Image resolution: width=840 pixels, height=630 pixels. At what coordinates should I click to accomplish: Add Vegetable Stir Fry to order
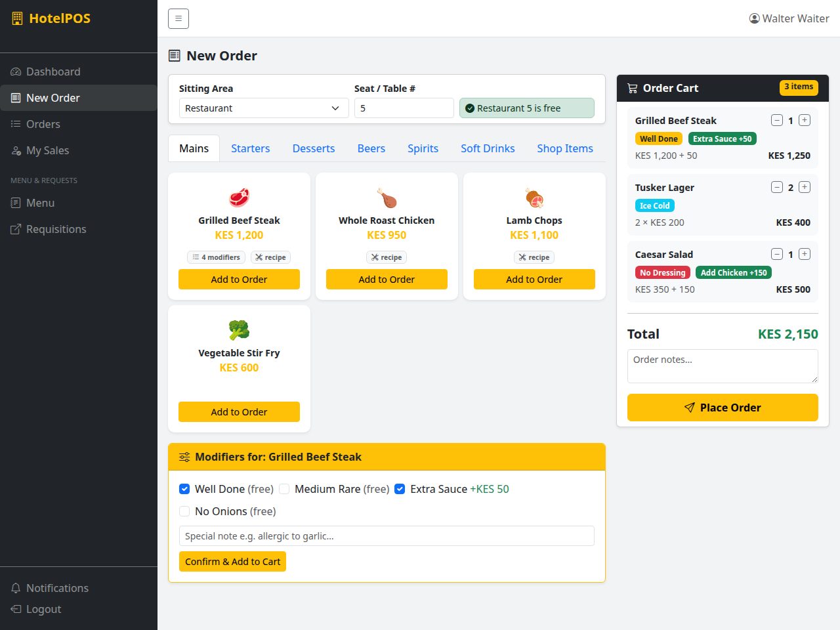pyautogui.click(x=239, y=412)
